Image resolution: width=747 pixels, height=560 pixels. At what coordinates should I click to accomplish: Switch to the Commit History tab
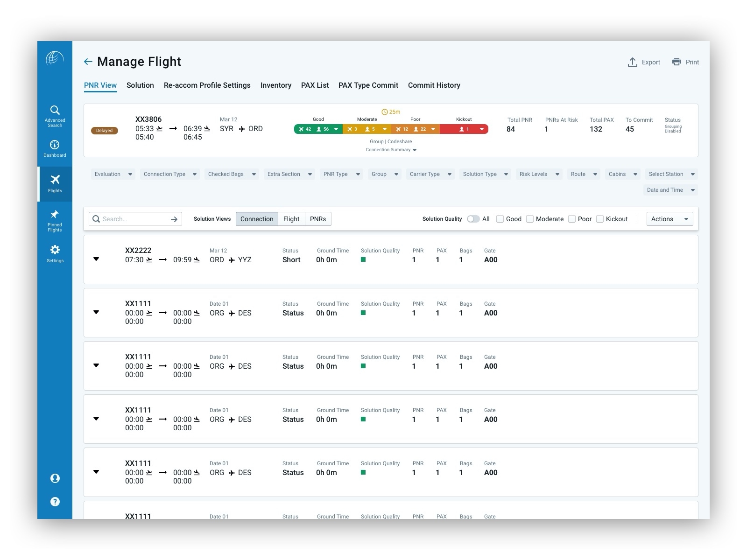click(x=434, y=85)
